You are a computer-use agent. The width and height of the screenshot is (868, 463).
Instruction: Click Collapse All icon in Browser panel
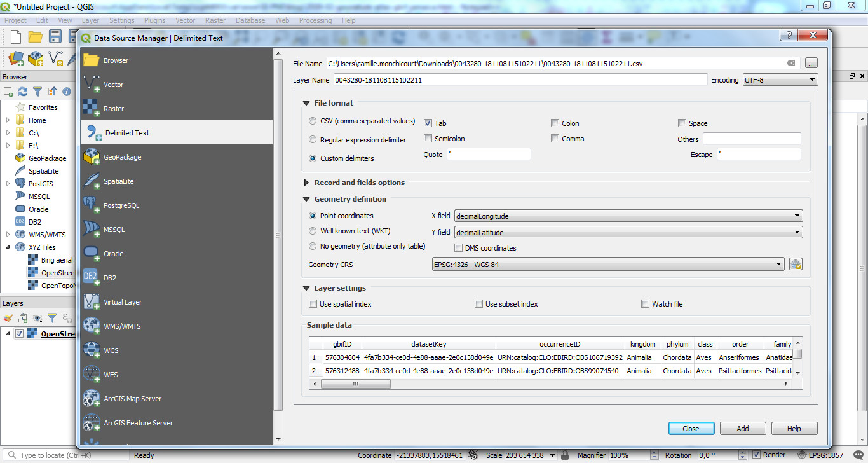[x=52, y=92]
